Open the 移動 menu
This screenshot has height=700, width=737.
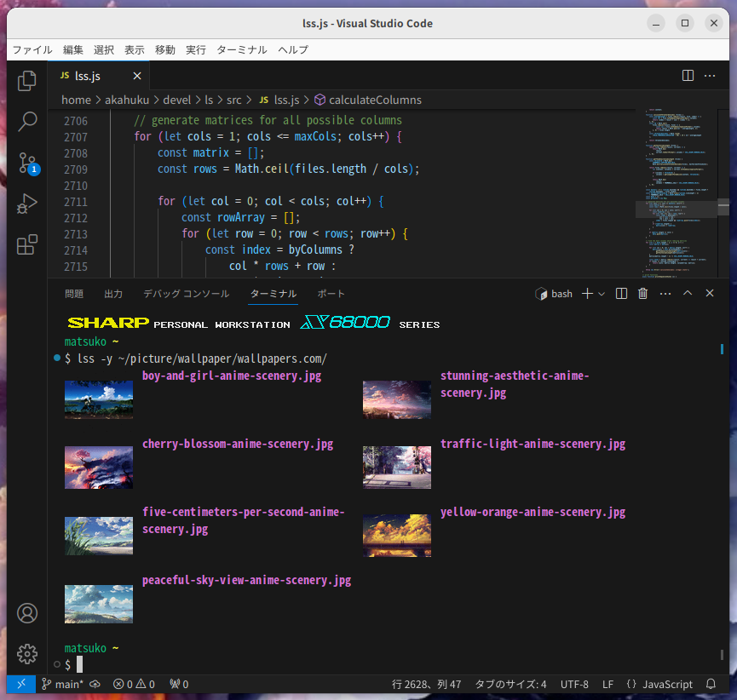point(165,49)
